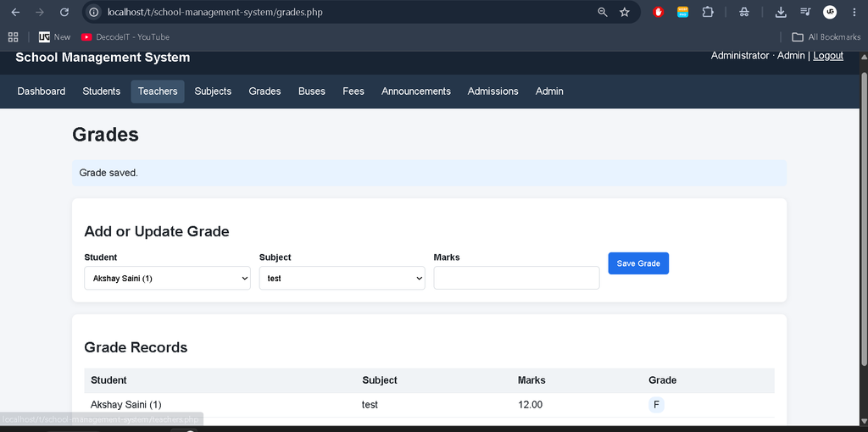Open the Admin nav item
Image resolution: width=868 pixels, height=432 pixels.
549,91
